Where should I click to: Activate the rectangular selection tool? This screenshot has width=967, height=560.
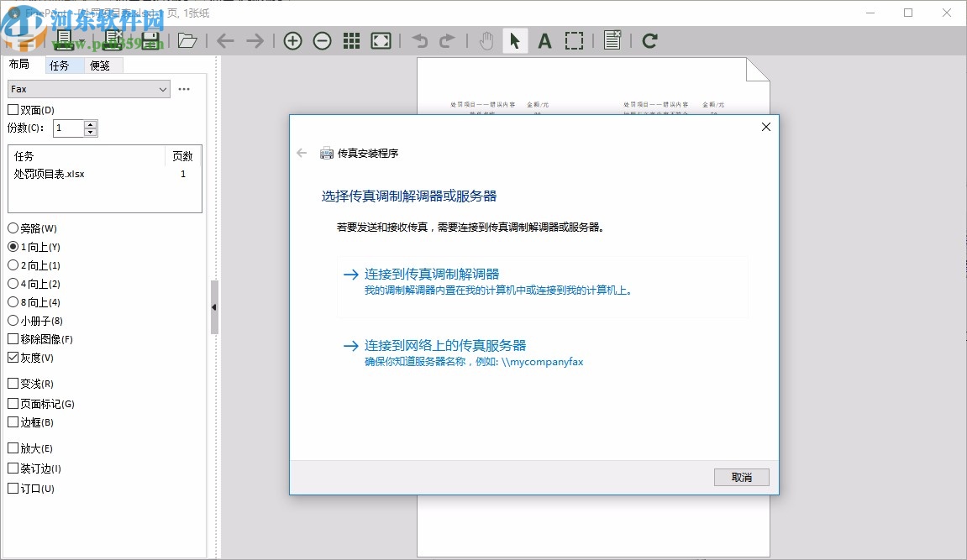coord(575,39)
